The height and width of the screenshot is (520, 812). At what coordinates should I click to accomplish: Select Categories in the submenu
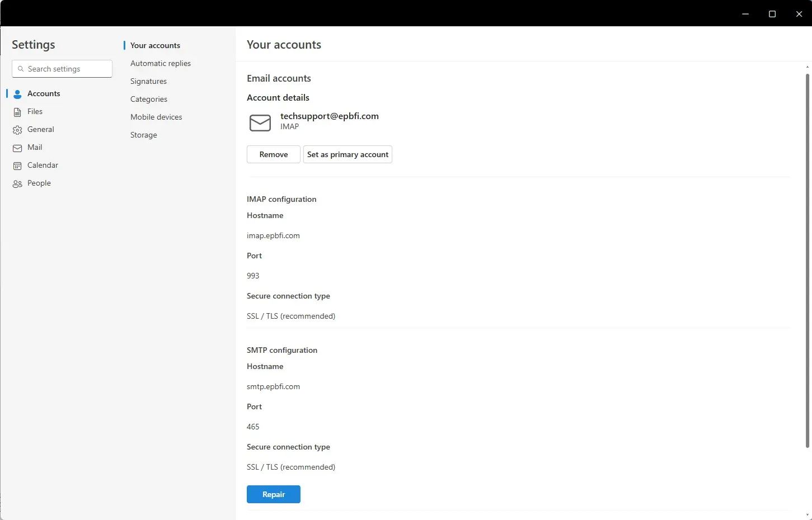click(149, 99)
